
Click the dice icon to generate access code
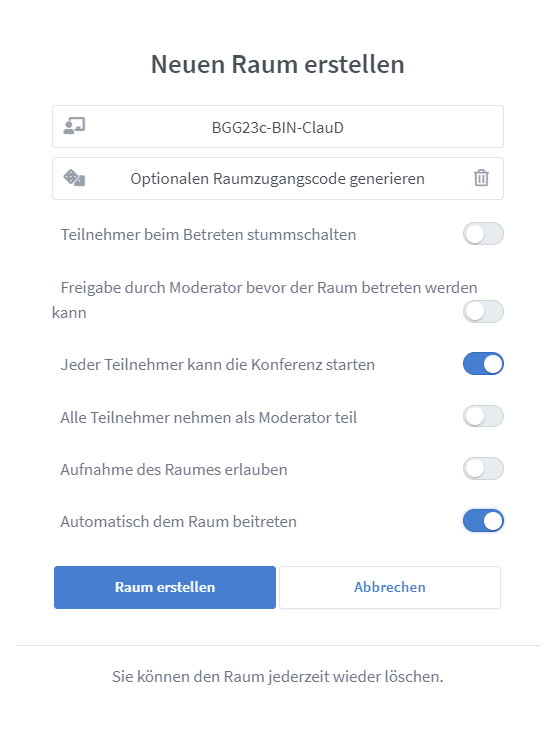(x=74, y=178)
